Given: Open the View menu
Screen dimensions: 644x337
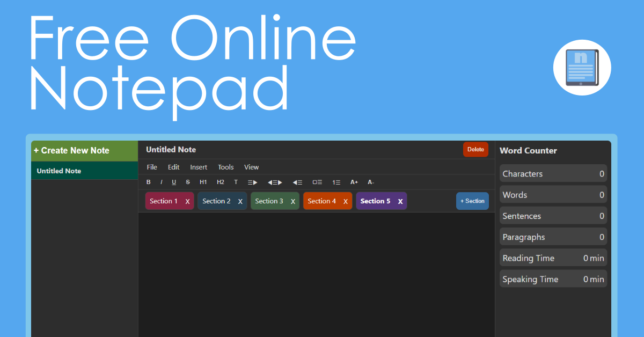Looking at the screenshot, I should click(251, 167).
